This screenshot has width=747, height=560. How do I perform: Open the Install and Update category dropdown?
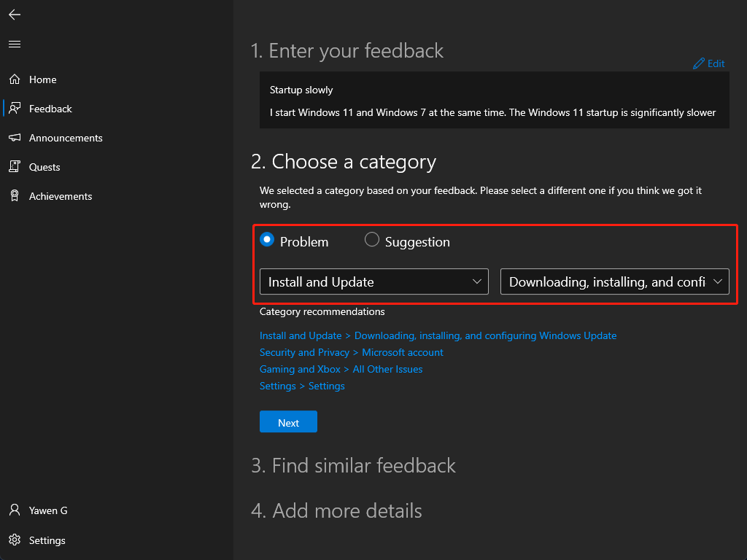click(x=373, y=282)
